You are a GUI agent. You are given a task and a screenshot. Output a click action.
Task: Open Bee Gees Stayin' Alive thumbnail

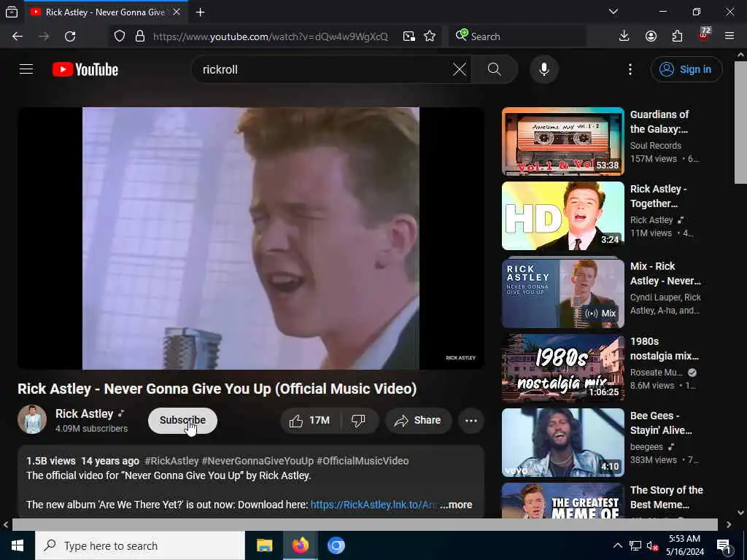pyautogui.click(x=562, y=443)
